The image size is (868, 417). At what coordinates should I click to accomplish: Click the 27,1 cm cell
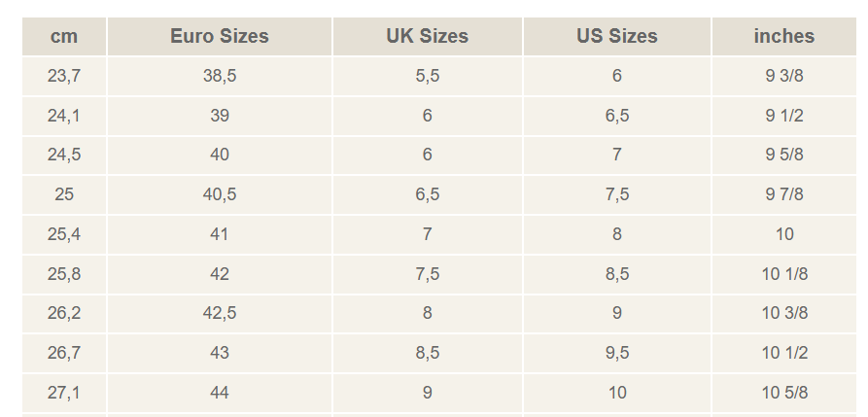pos(64,393)
